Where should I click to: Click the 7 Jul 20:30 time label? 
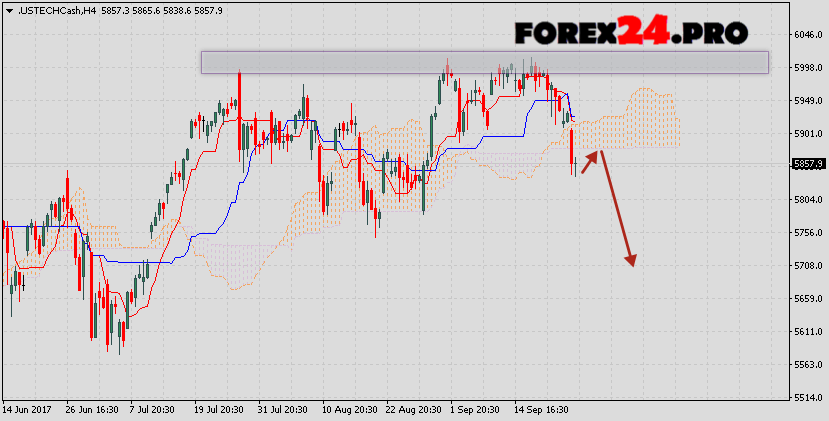(156, 410)
